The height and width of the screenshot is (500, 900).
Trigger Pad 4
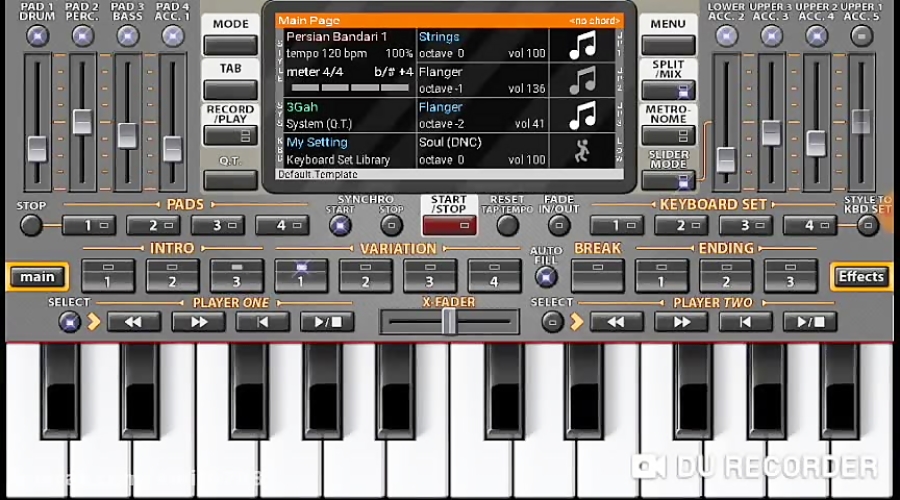[282, 226]
